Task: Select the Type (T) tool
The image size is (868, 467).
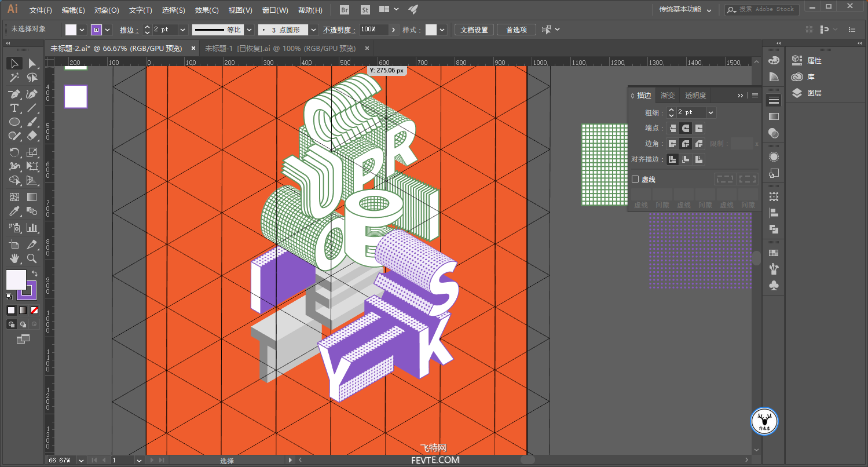Action: [x=14, y=108]
